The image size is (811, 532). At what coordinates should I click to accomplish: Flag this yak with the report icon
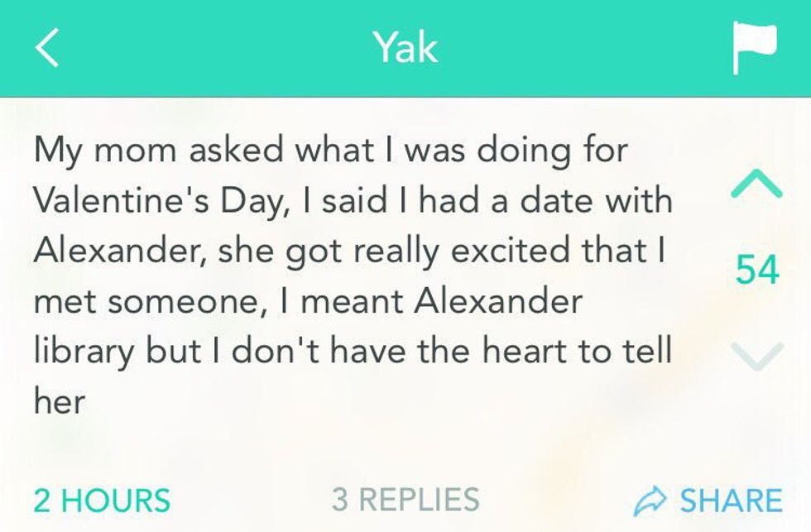point(754,48)
